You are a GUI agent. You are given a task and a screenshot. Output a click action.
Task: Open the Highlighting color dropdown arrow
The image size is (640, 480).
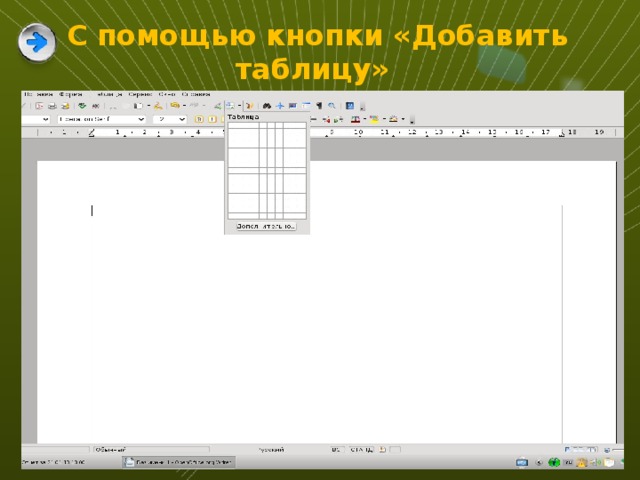click(384, 119)
